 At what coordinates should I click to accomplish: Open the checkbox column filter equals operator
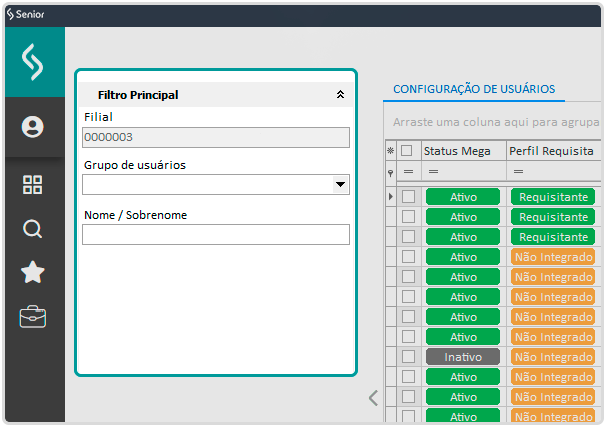408,171
